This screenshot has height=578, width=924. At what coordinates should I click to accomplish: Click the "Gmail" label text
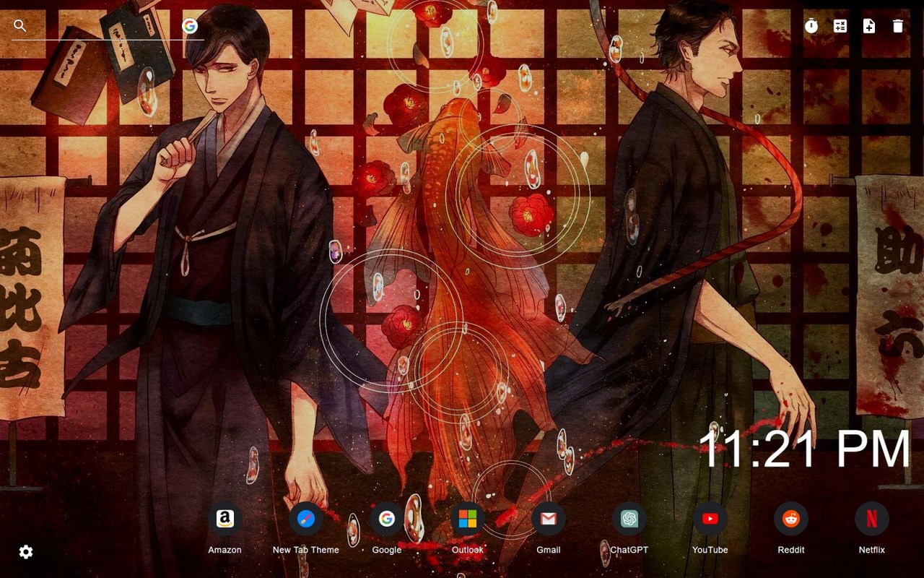pos(549,550)
